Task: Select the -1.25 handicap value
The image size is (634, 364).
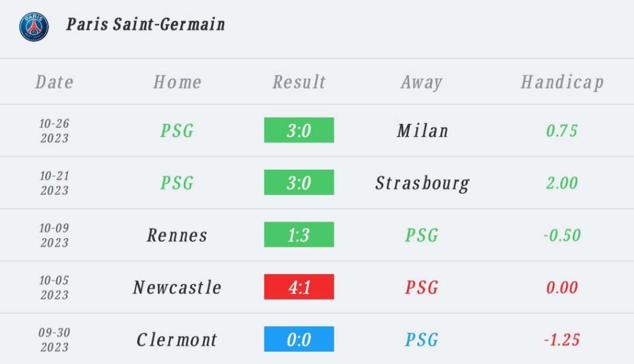Action: [x=562, y=339]
